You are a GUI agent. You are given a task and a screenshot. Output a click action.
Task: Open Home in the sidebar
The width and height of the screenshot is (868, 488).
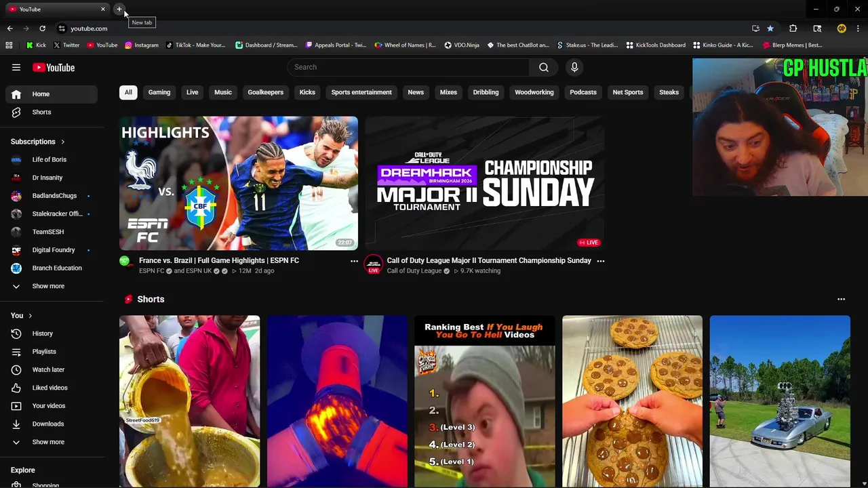pos(52,94)
